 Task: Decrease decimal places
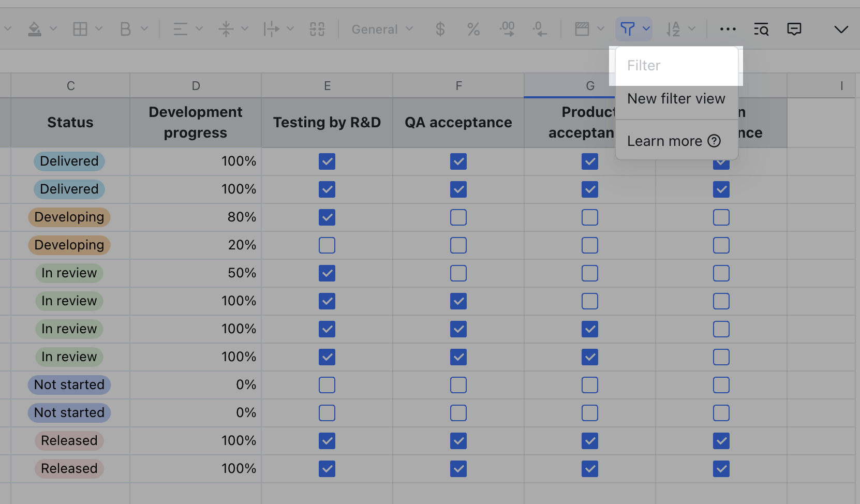click(x=540, y=29)
